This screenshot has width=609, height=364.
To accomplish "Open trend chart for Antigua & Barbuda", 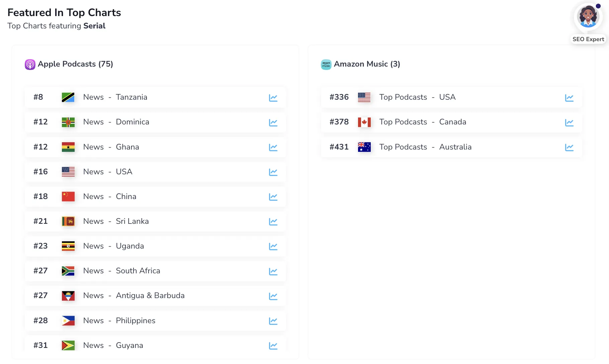I will (273, 296).
